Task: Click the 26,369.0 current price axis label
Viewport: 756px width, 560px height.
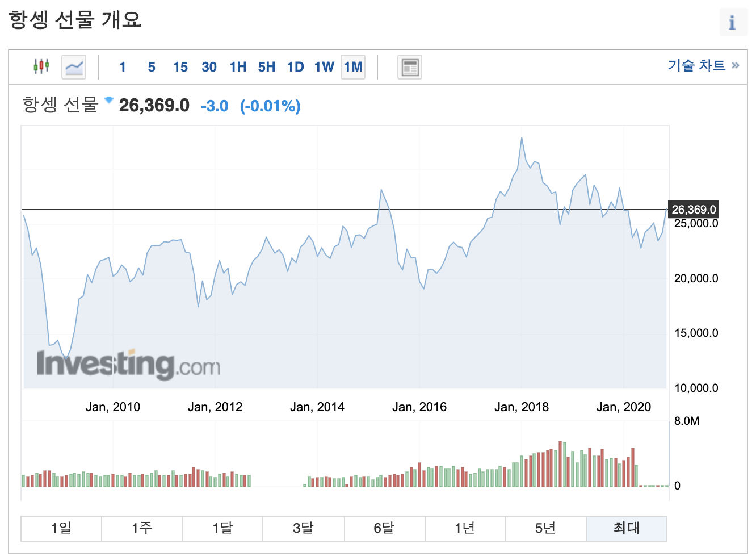Action: (x=694, y=210)
